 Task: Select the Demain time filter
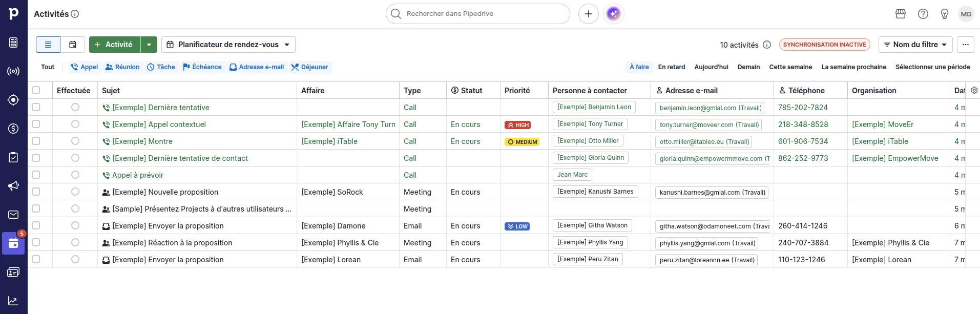click(x=748, y=67)
